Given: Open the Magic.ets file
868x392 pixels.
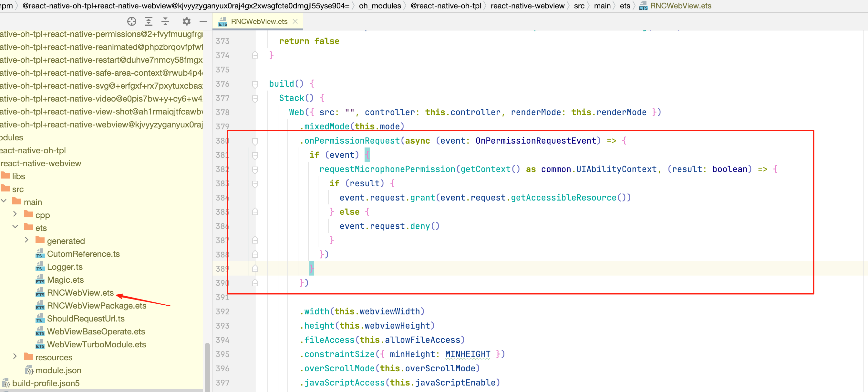Looking at the screenshot, I should [65, 280].
